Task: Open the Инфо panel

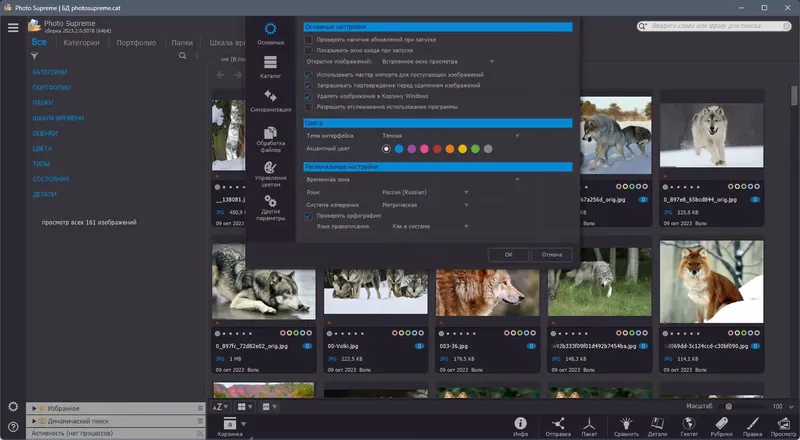Action: [x=520, y=427]
